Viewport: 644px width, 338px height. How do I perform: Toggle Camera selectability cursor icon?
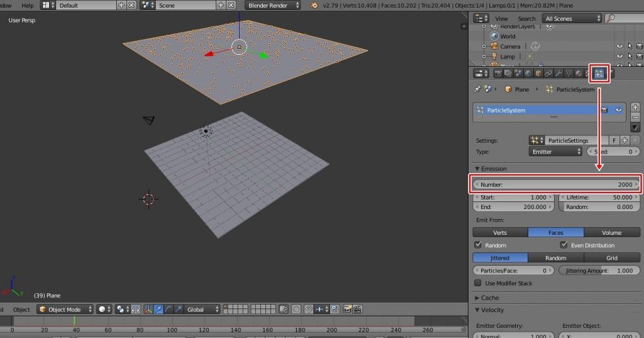coord(630,46)
